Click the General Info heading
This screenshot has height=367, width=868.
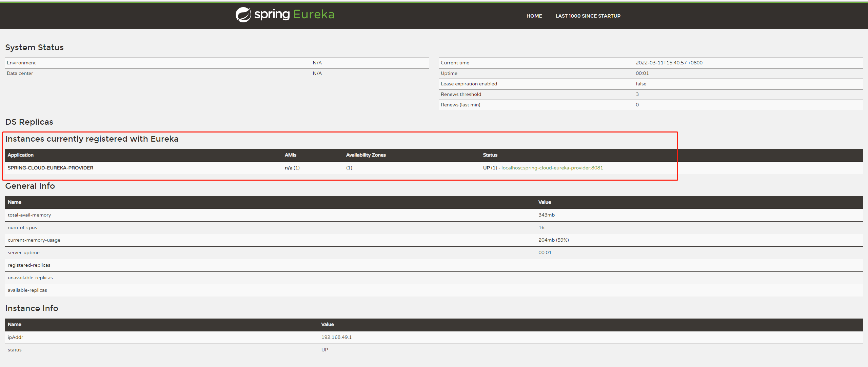30,186
